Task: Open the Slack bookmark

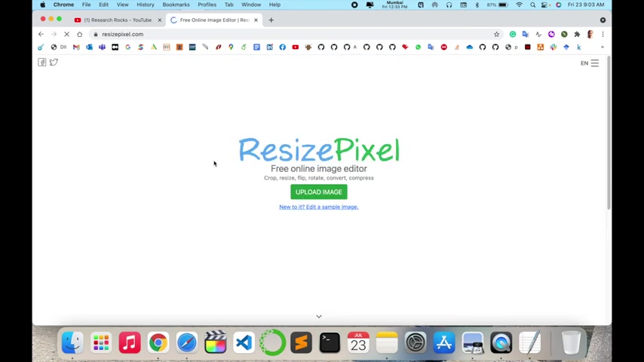Action: click(554, 48)
